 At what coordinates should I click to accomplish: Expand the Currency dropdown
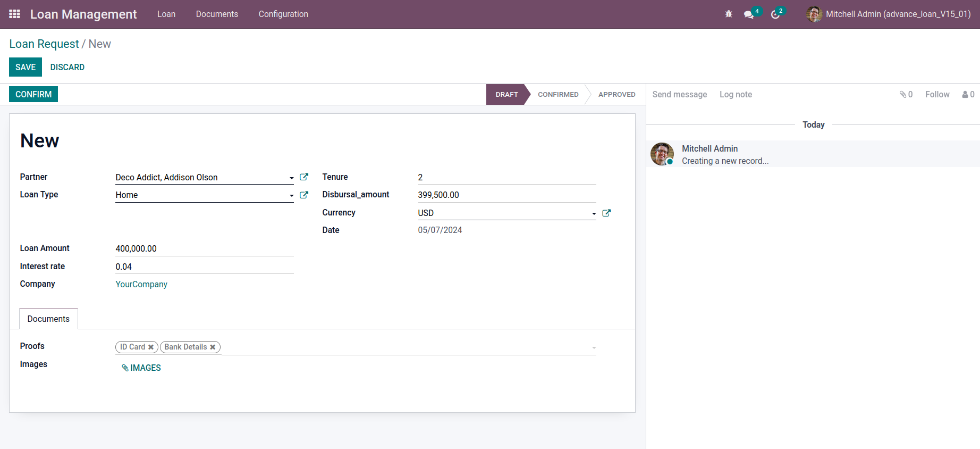pyautogui.click(x=594, y=213)
